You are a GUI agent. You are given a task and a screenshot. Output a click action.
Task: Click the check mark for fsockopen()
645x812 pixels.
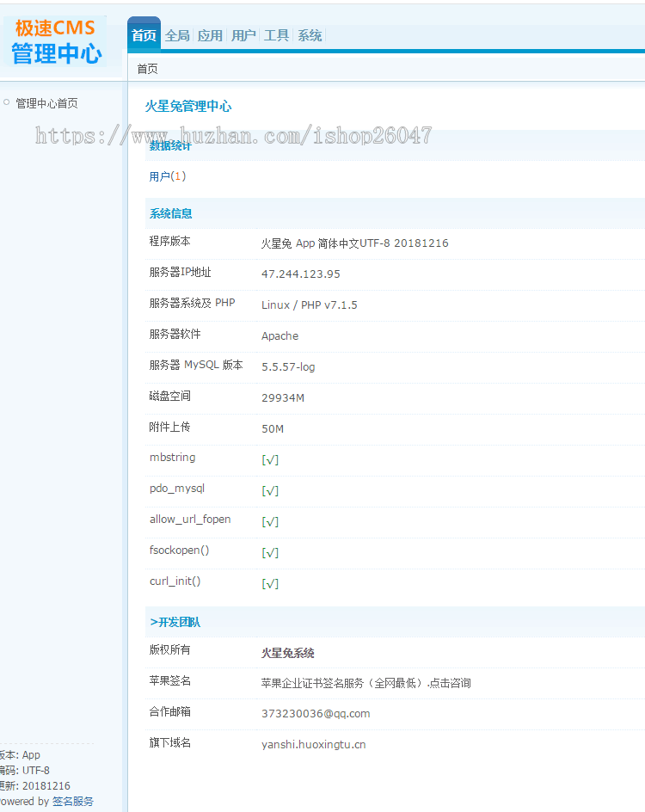[270, 553]
